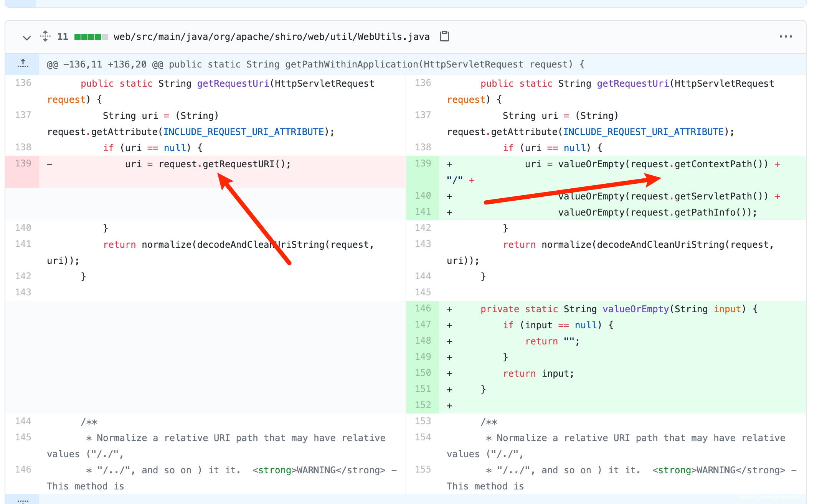Expand hidden lines below the diff
822x504 pixels.
tap(23, 499)
